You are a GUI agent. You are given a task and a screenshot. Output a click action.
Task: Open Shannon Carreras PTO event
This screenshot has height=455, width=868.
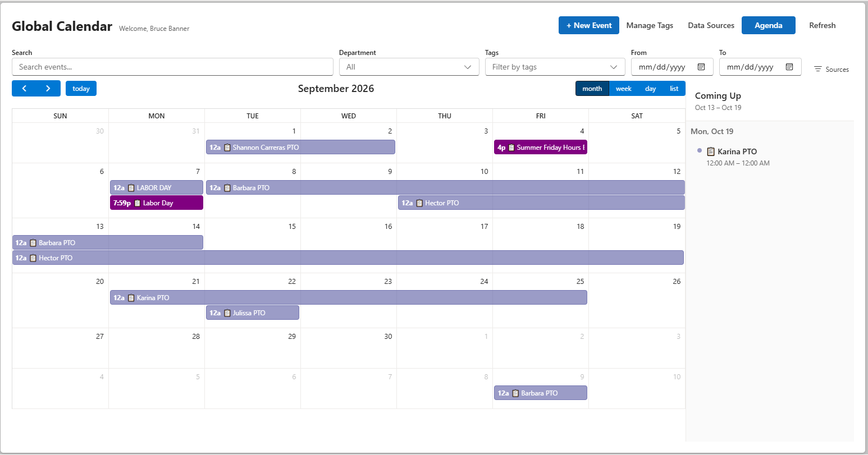[300, 148]
